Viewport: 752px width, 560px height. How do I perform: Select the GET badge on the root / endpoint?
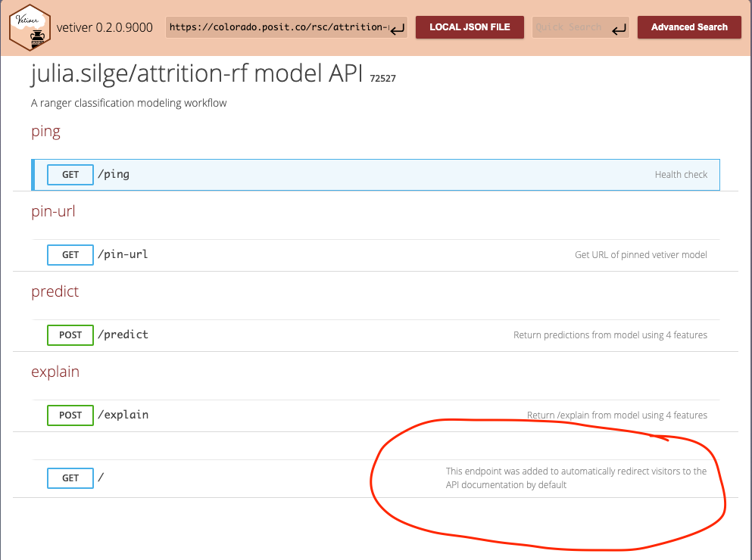point(70,478)
